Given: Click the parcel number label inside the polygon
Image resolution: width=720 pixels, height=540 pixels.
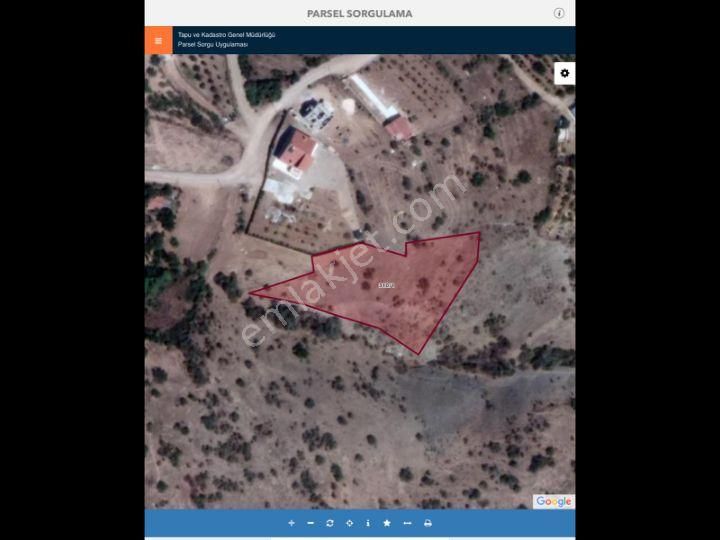Looking at the screenshot, I should pos(386,285).
